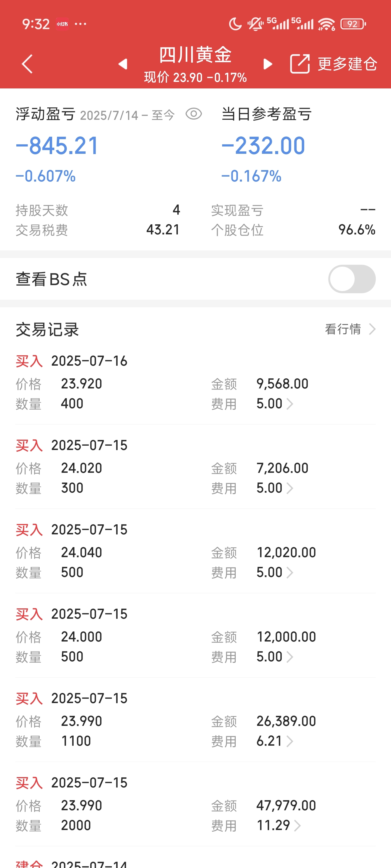The image size is (391, 868).
Task: Tap the back arrow in header
Action: [x=27, y=64]
